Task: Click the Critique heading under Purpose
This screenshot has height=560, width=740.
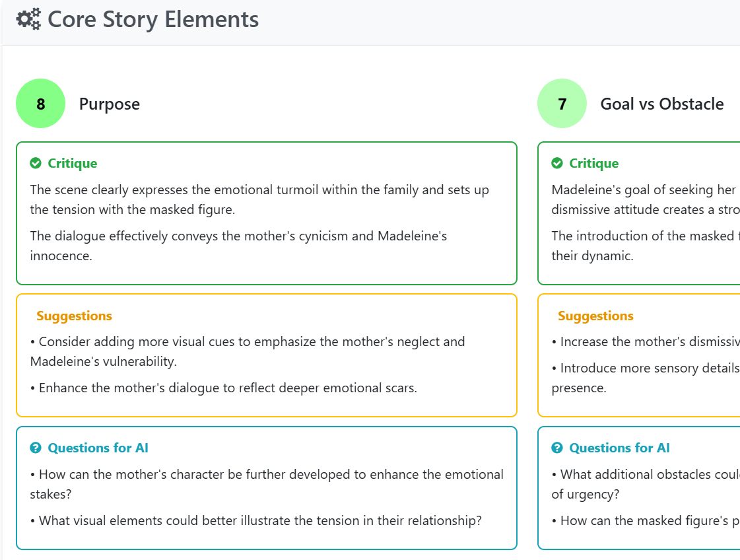Action: click(72, 163)
